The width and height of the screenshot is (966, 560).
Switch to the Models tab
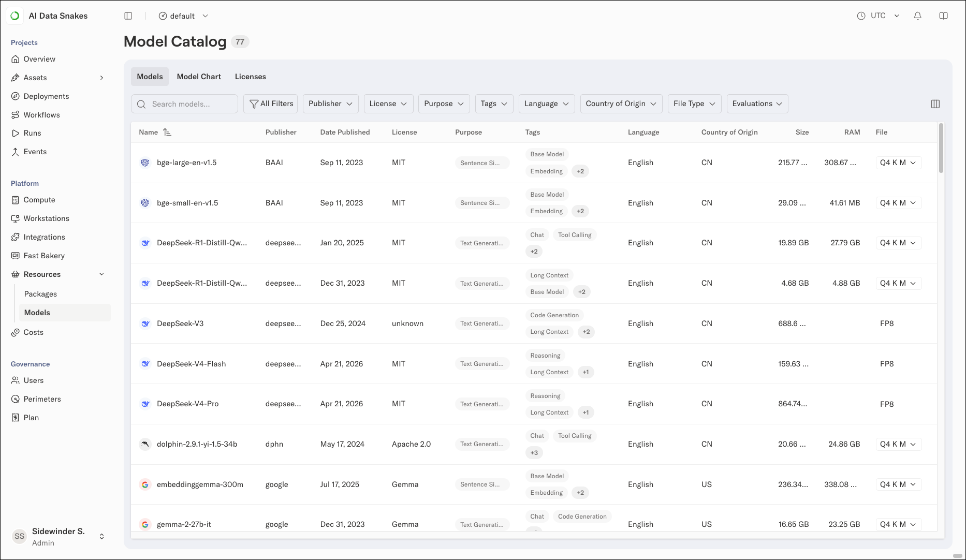(150, 77)
